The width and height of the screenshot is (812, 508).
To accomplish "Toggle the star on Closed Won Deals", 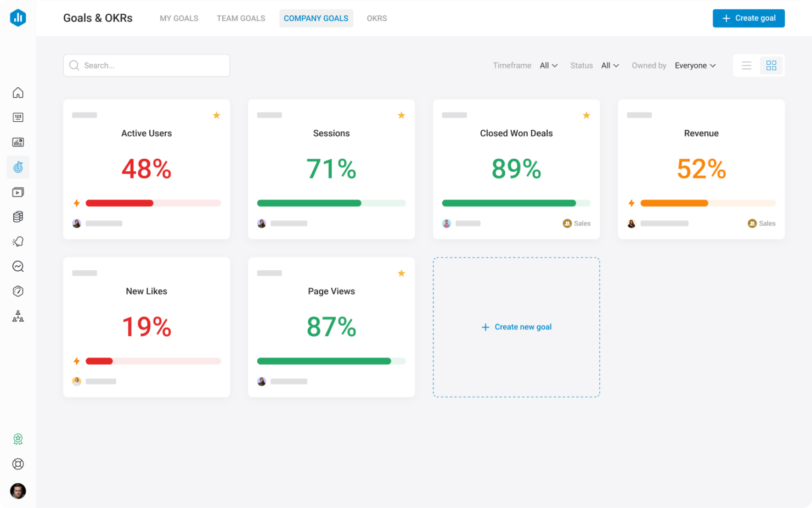I will [x=587, y=115].
